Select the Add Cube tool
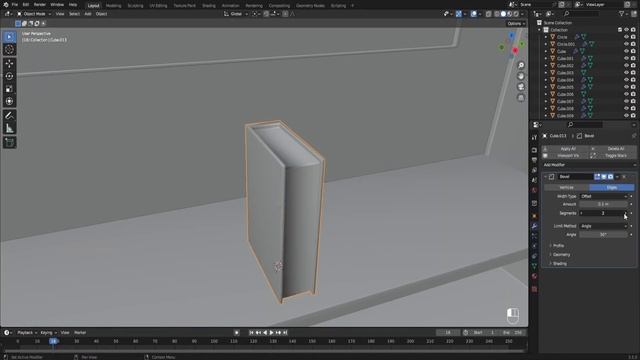 coord(9,142)
